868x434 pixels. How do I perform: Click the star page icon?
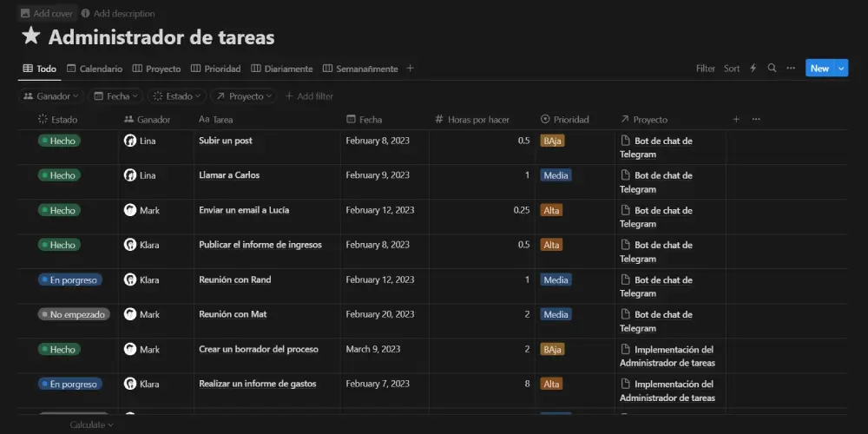[31, 36]
